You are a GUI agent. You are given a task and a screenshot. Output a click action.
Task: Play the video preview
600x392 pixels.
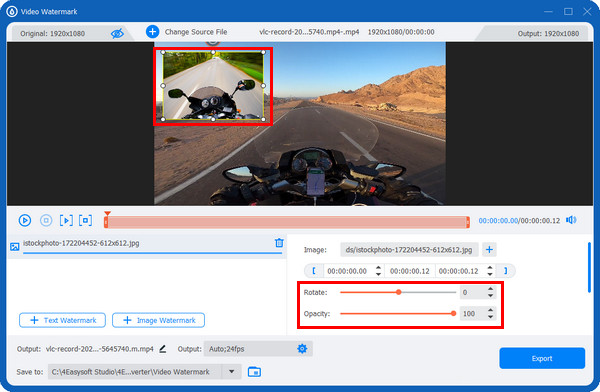click(25, 220)
